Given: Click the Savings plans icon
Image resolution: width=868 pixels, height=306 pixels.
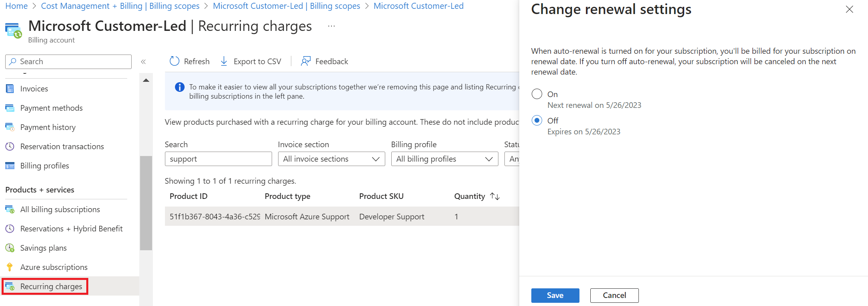Looking at the screenshot, I should [10, 248].
